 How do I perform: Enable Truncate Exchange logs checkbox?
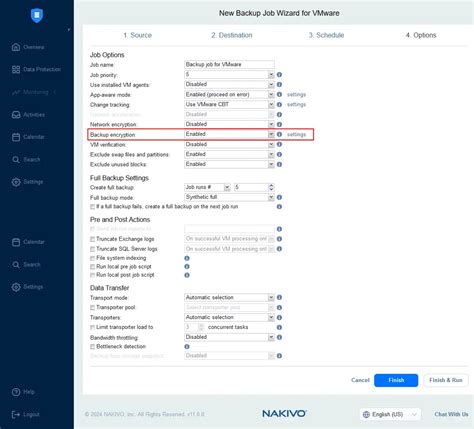(92, 239)
